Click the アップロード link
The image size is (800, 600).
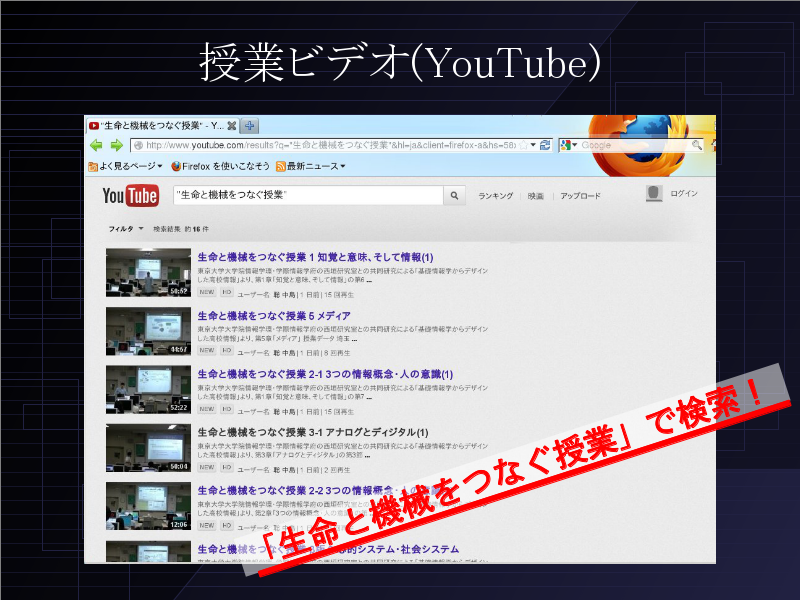pyautogui.click(x=580, y=196)
